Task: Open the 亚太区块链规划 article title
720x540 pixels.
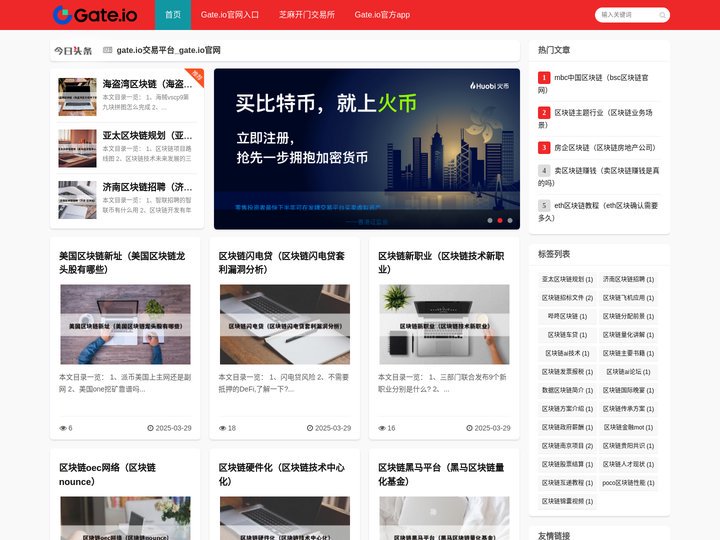Action: tap(147, 135)
